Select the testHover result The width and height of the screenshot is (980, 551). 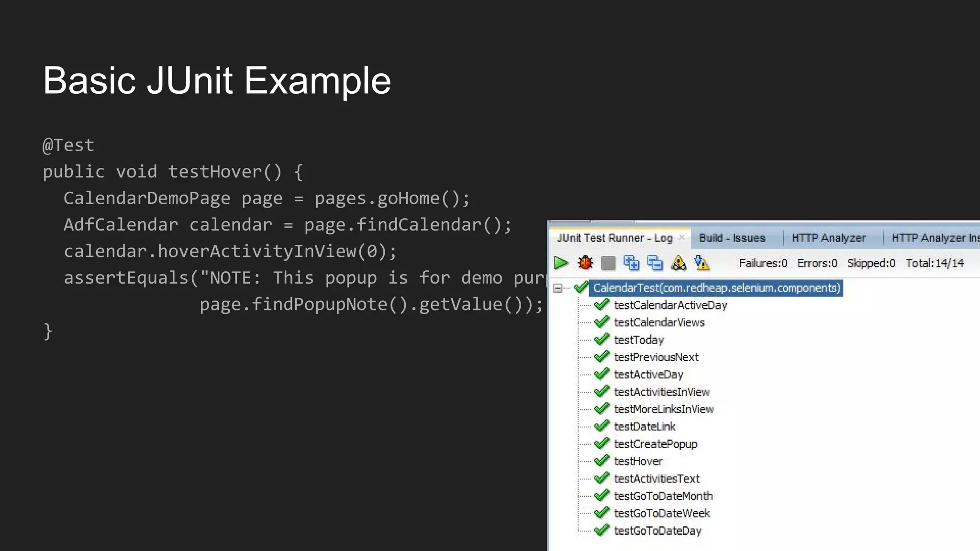pos(638,461)
